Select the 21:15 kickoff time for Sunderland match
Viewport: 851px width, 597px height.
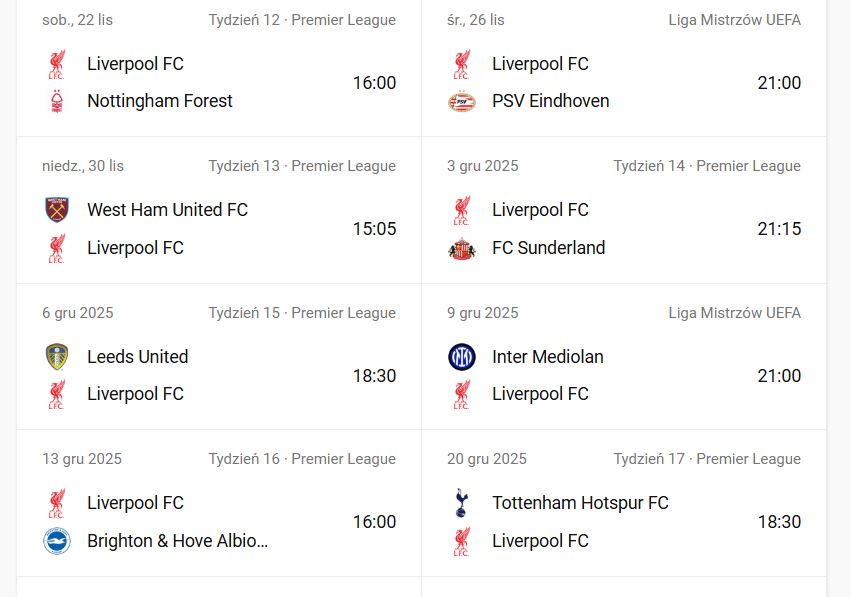point(779,229)
